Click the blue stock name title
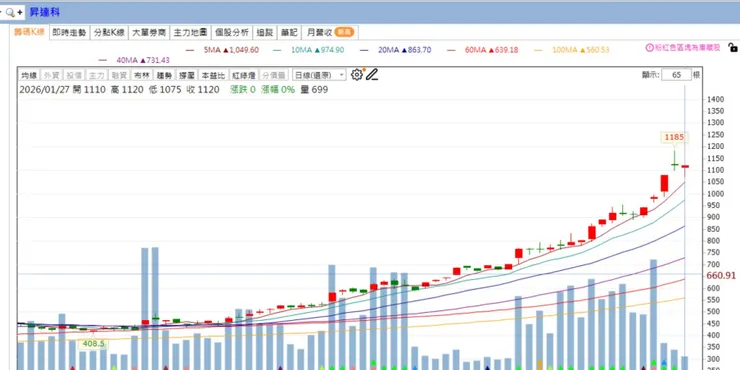This screenshot has width=740, height=370. coord(45,12)
